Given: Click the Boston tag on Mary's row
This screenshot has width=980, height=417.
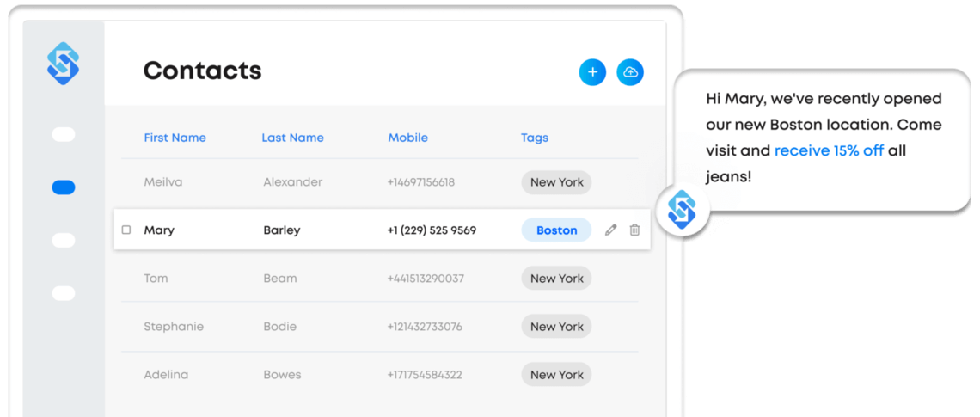Looking at the screenshot, I should coord(556,230).
